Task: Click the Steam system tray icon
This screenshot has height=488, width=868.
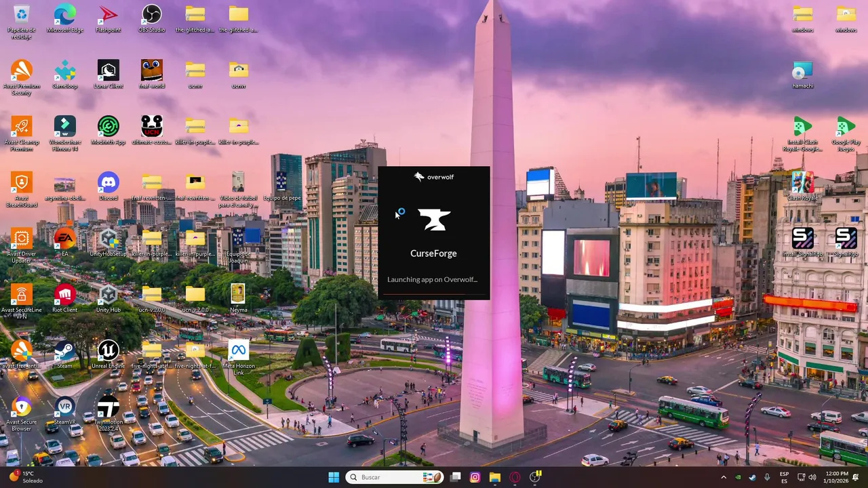Action: [x=753, y=477]
